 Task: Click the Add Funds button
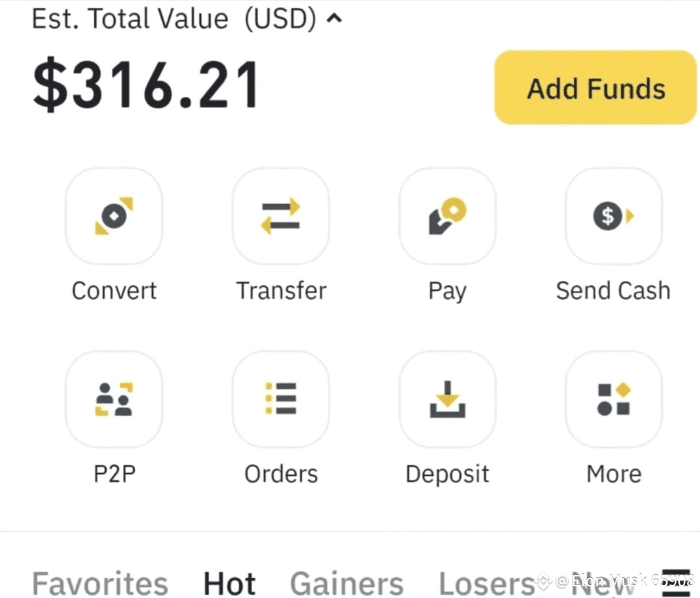[x=595, y=88]
